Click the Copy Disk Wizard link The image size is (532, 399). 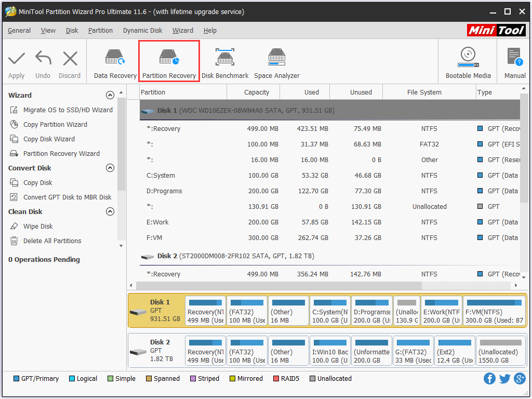point(49,139)
